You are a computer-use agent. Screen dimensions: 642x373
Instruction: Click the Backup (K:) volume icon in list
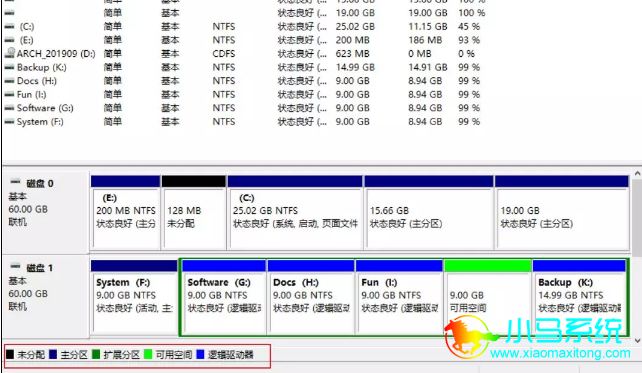[x=9, y=67]
